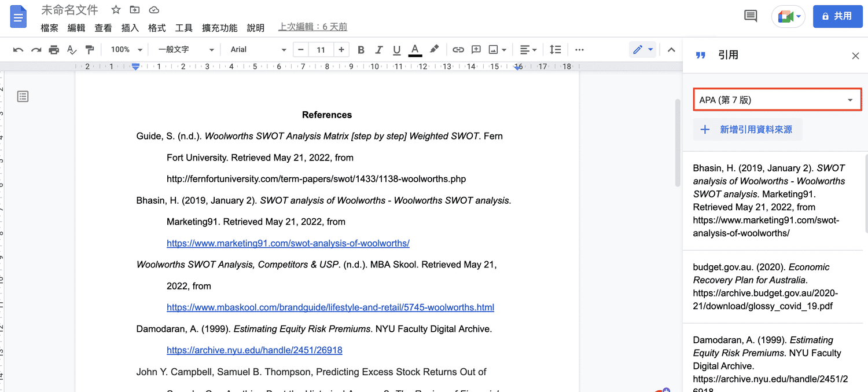Click the Redo arrow
868x392 pixels.
coord(36,50)
